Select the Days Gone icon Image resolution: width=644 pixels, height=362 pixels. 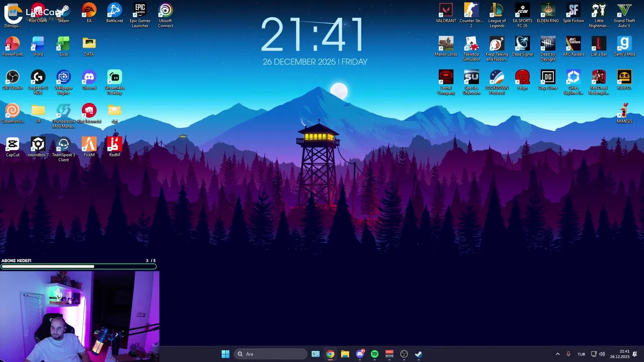tap(548, 80)
